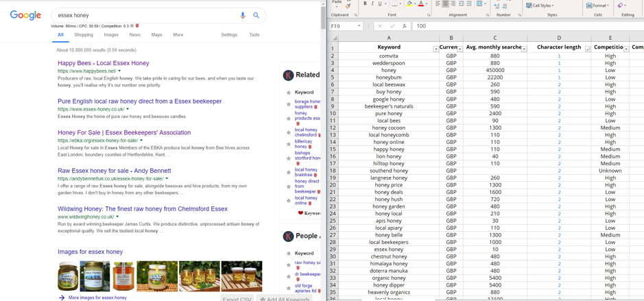Viewport: 644px width, 301px height.
Task: Align text right in Alignment group
Action: [453, 3]
